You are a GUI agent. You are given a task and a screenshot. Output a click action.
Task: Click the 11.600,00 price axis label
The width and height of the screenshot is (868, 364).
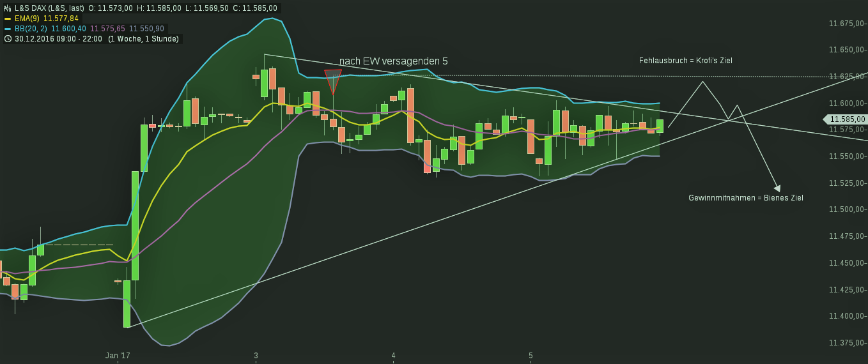pyautogui.click(x=846, y=103)
